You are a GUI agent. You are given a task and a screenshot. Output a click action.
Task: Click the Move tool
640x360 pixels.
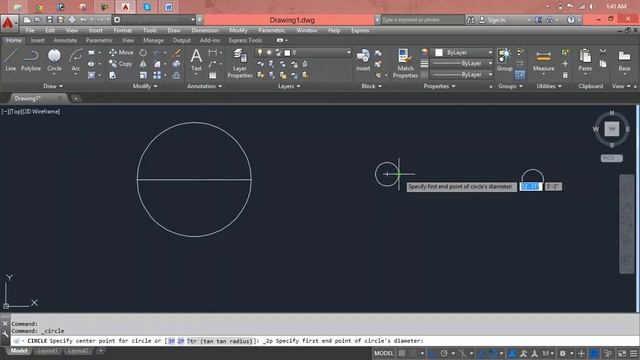click(x=121, y=53)
